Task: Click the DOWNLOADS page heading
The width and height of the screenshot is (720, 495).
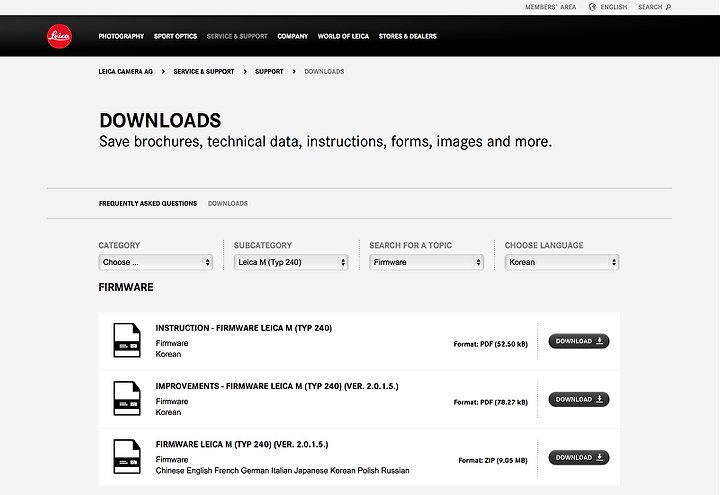Action: (160, 121)
